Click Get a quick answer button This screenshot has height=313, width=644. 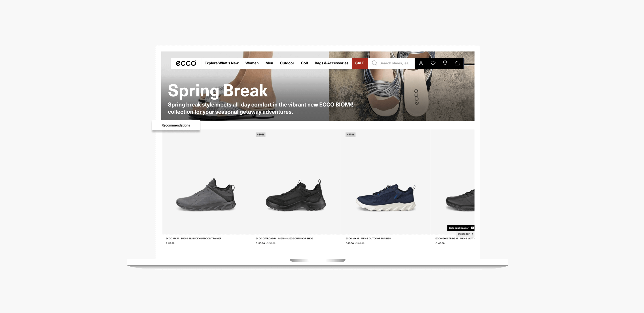point(460,228)
